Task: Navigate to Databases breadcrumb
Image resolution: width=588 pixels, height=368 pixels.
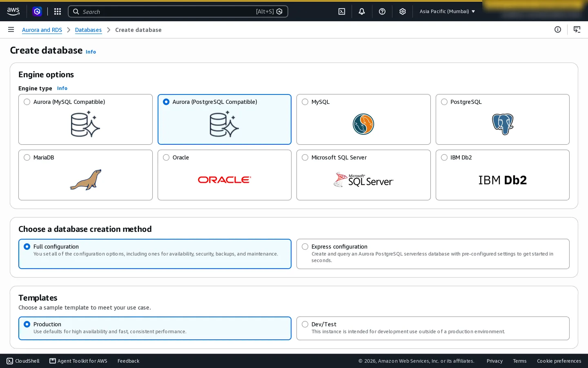Action: pos(88,30)
